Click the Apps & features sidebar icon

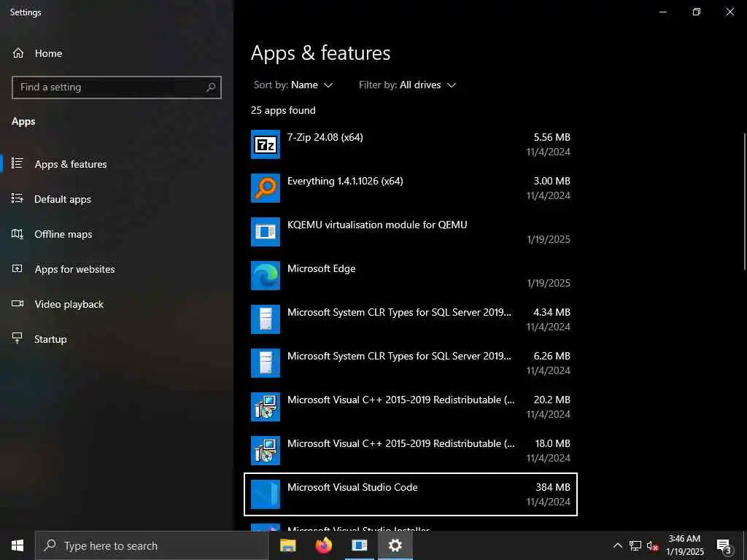coord(18,163)
